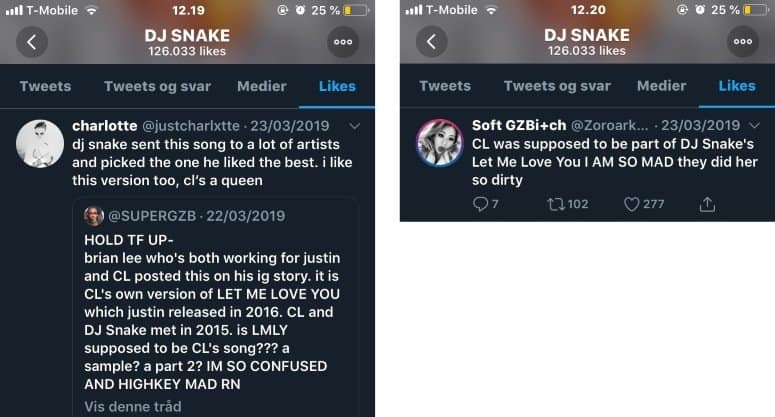The height and width of the screenshot is (417, 775).
Task: Open Tweets og svar tab in left screenshot
Action: 157,86
